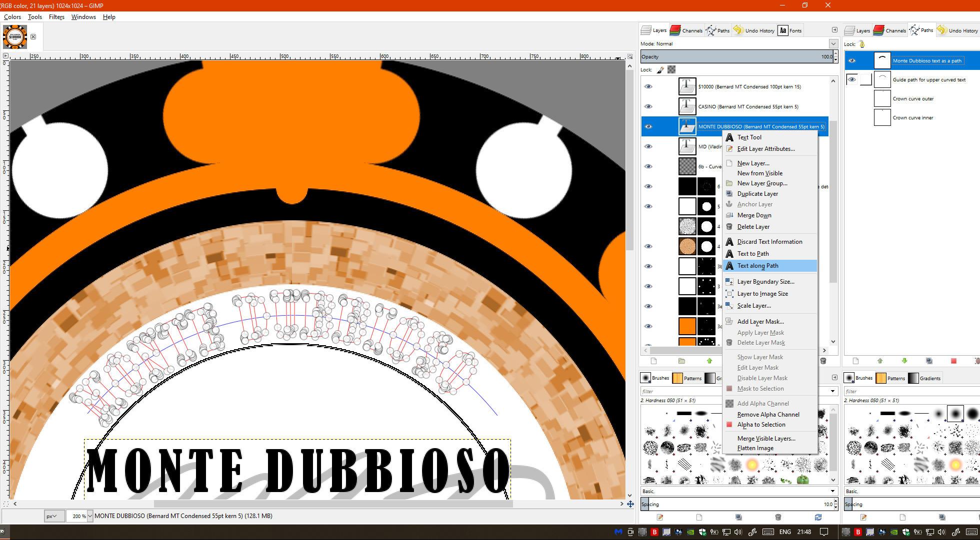
Task: Open the zoom percentage dropdown at 200%
Action: (90, 516)
